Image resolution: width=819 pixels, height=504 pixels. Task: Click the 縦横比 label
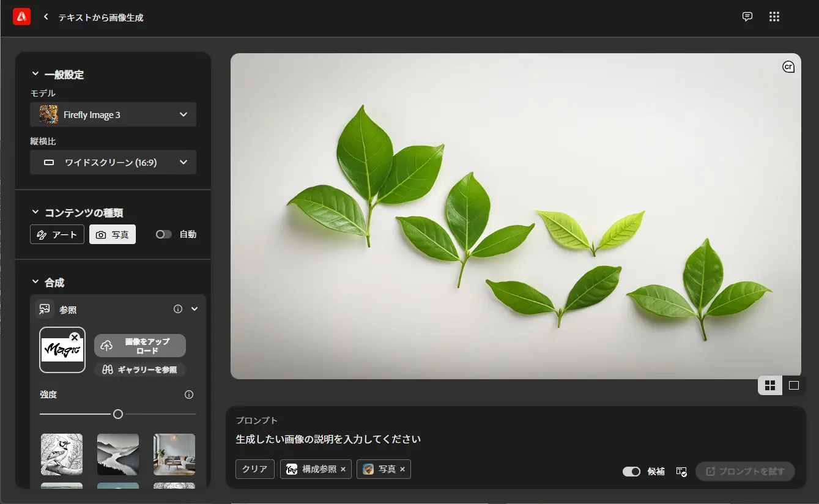click(43, 141)
